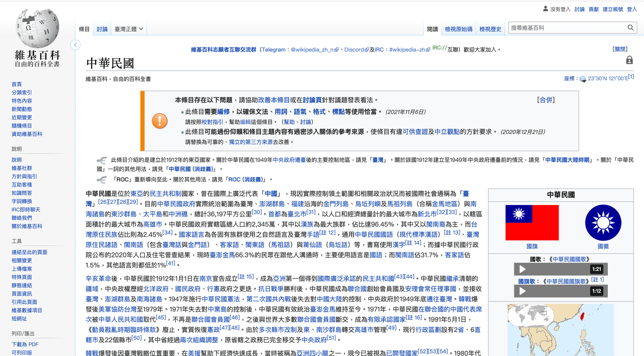Open the 維基百科志願者互聯交流群 link
Screen dimensions: 644x356
pos(223,50)
